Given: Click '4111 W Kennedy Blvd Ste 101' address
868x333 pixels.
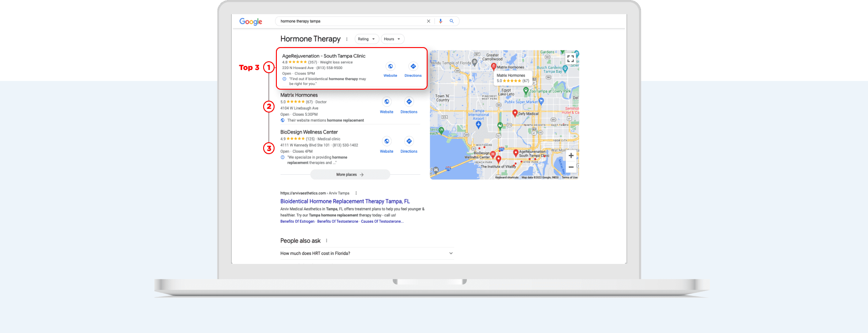Looking at the screenshot, I should point(305,145).
